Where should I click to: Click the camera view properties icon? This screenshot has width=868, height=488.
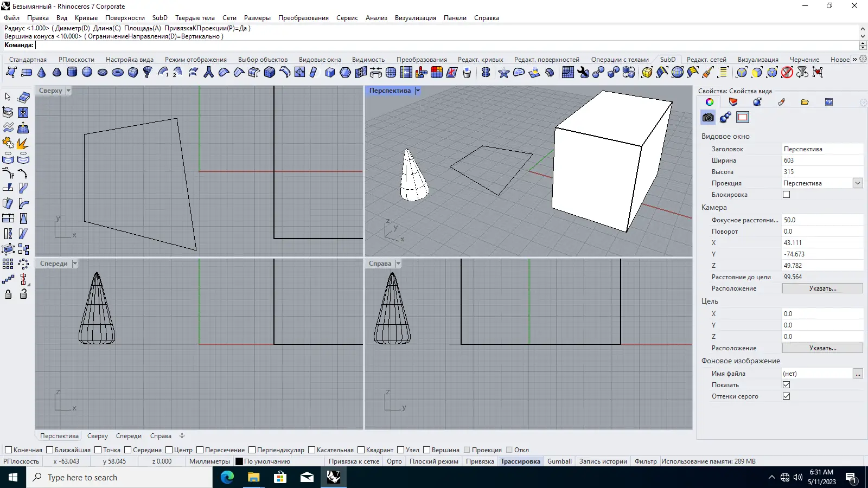click(x=708, y=117)
